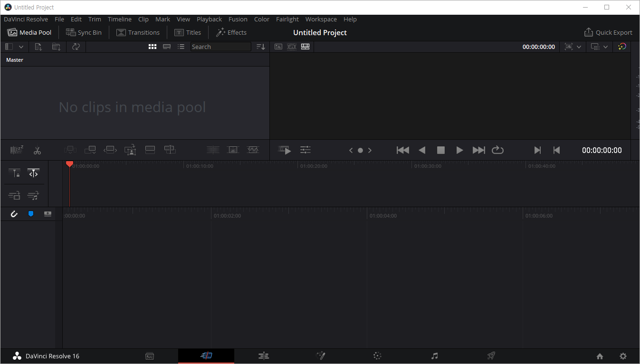Open the Sync Bin panel
The image size is (640, 364).
coord(84,32)
